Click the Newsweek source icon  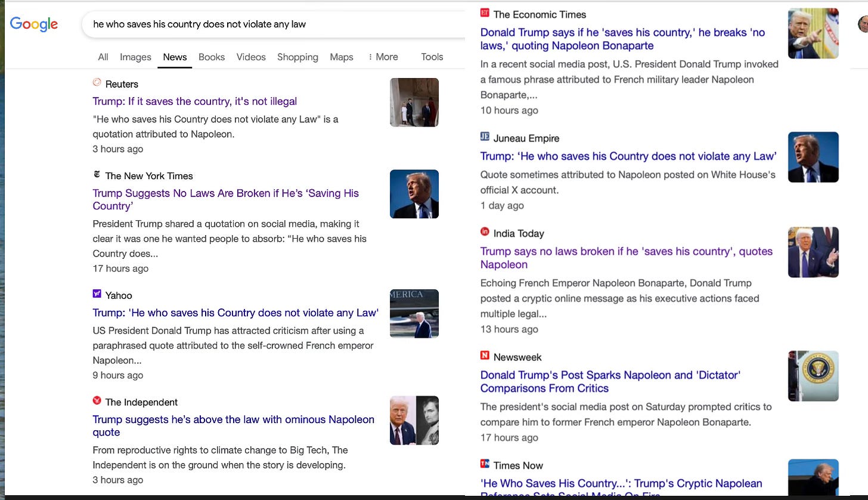point(485,356)
